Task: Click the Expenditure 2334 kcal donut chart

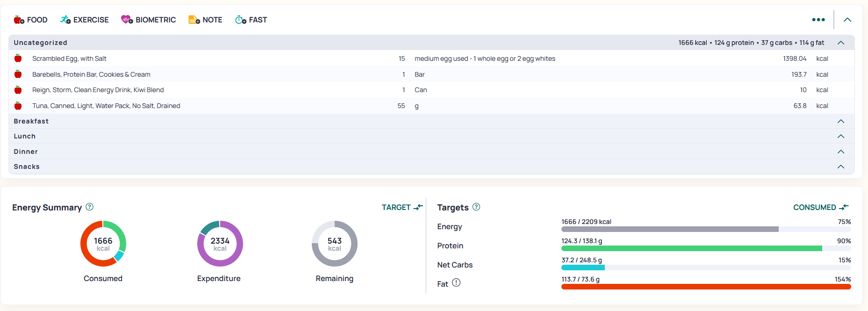Action: click(x=220, y=244)
